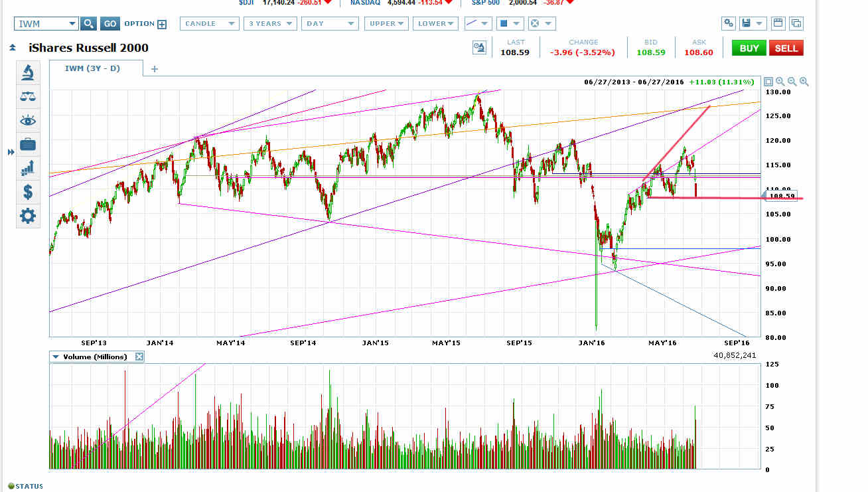This screenshot has height=492, width=868.
Task: Click the chart layout window icon
Action: 778,23
